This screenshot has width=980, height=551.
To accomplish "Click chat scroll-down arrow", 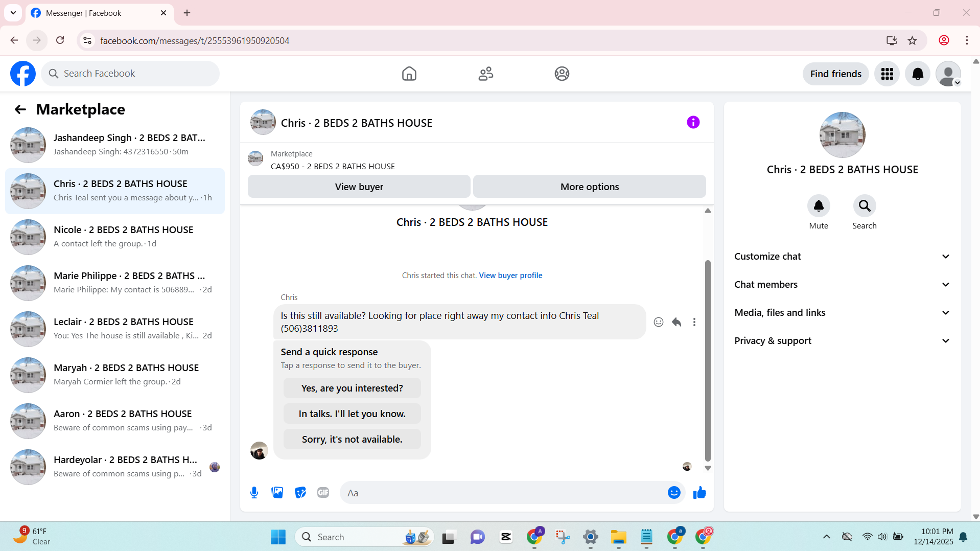I will tap(708, 468).
